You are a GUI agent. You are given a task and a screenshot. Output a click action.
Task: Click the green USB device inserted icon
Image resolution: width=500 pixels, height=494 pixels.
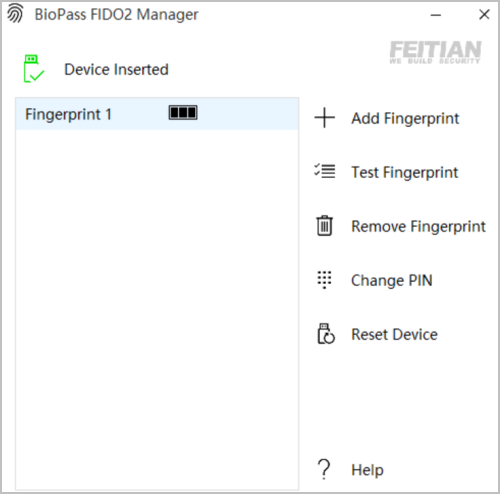click(34, 69)
